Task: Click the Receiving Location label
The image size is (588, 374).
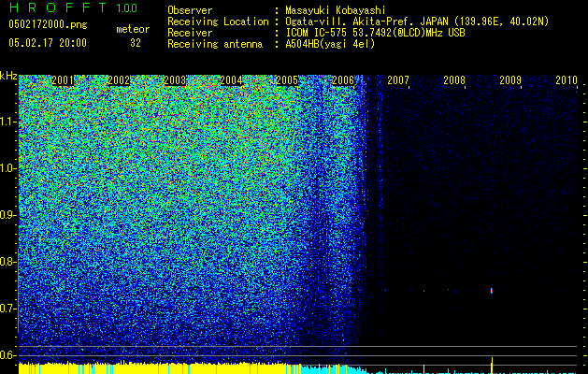Action: tap(218, 22)
